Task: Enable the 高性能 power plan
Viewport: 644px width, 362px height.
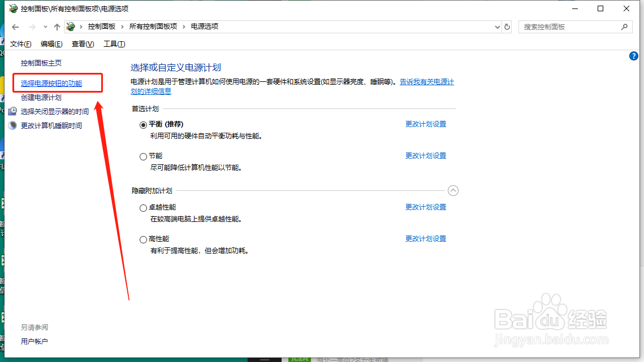Action: click(143, 238)
